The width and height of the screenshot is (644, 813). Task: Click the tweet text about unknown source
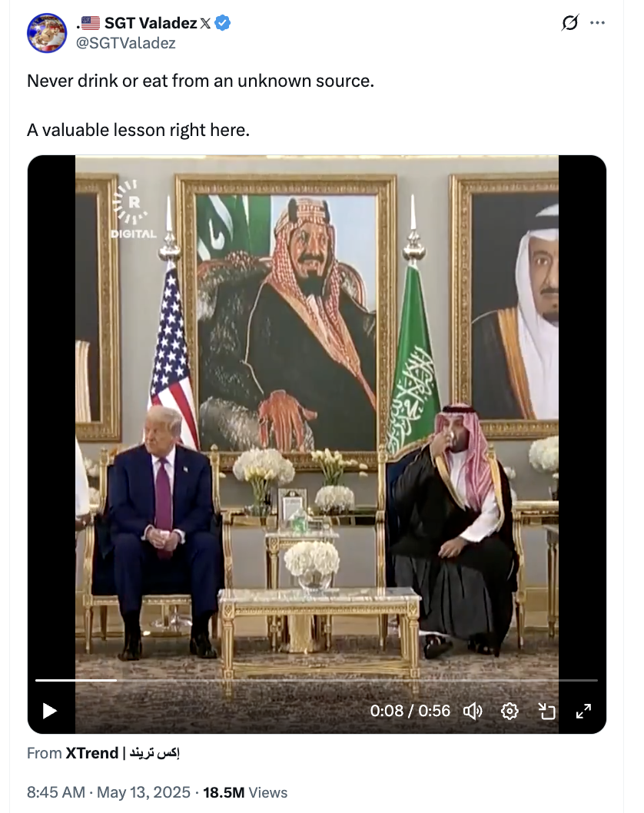200,81
